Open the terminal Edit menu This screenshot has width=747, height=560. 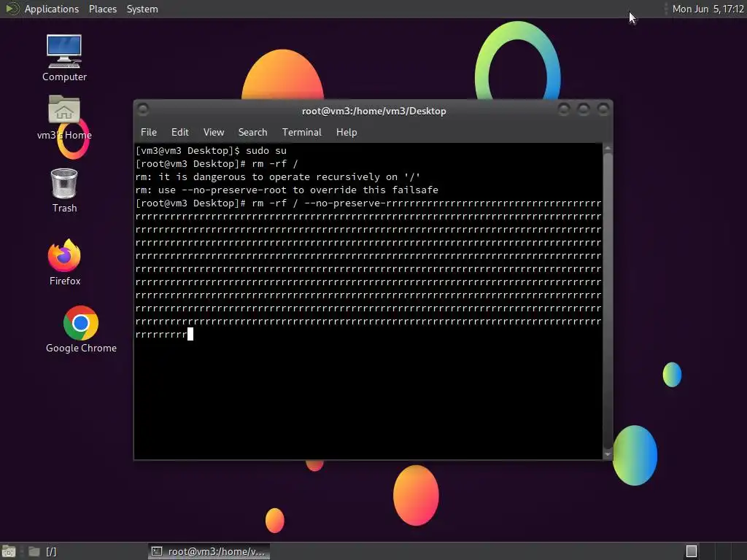tap(180, 133)
